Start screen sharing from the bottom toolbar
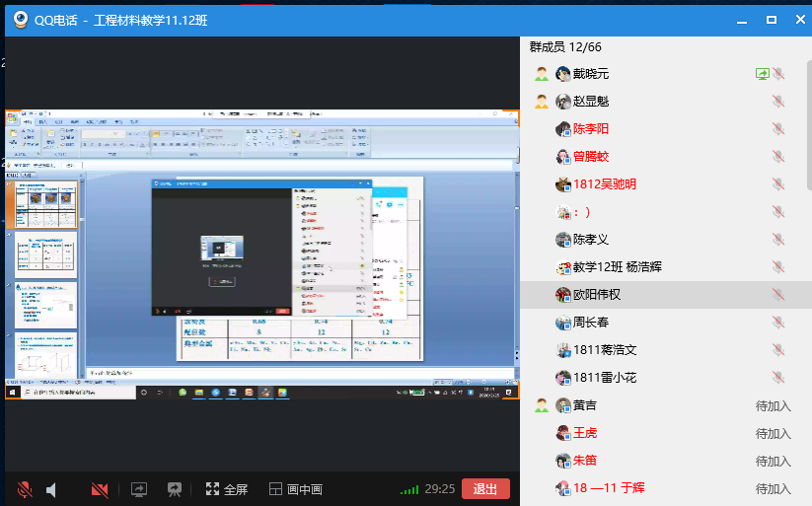 pos(139,489)
